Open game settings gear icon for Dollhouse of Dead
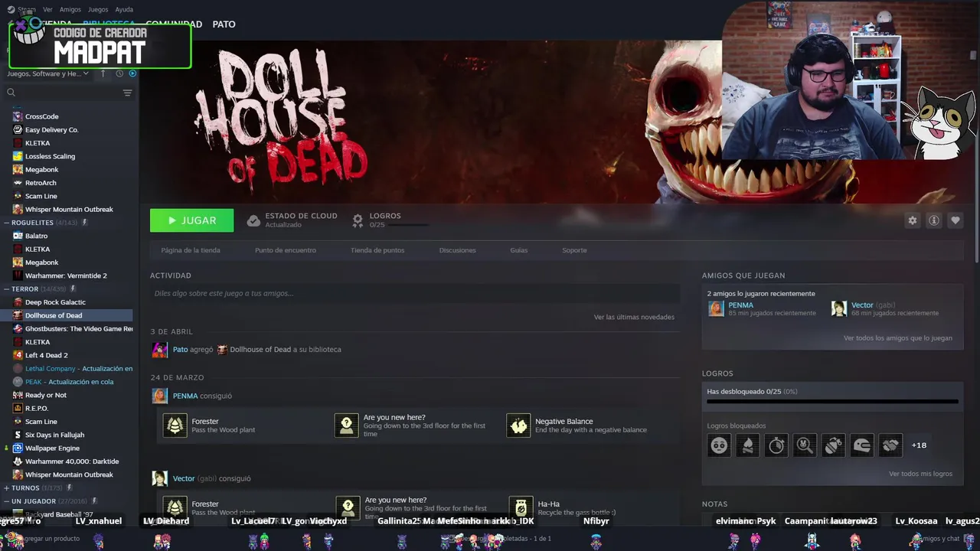The image size is (980, 551). (x=913, y=220)
